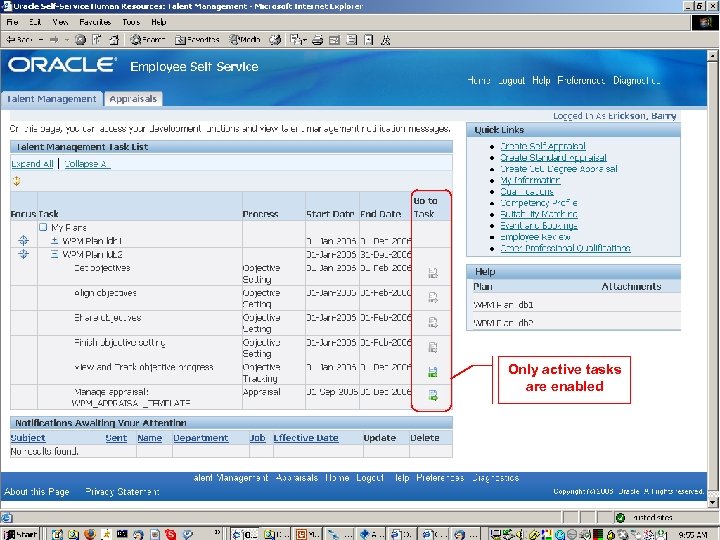
Task: Open My Information quick link
Action: point(530,180)
